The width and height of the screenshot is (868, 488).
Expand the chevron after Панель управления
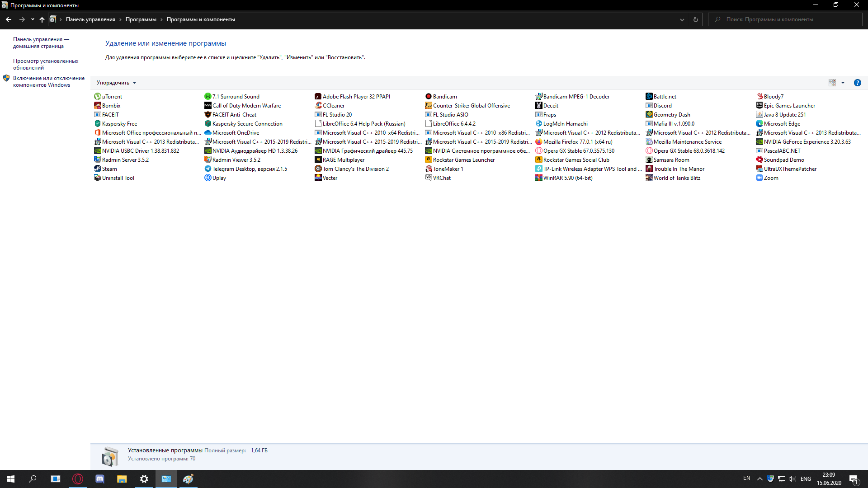[x=120, y=19]
